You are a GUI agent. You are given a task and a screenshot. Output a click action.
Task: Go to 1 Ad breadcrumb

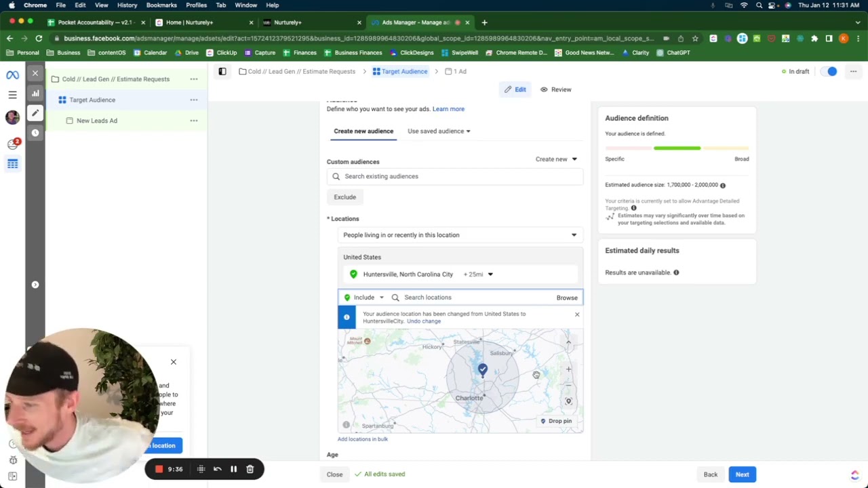[456, 71]
